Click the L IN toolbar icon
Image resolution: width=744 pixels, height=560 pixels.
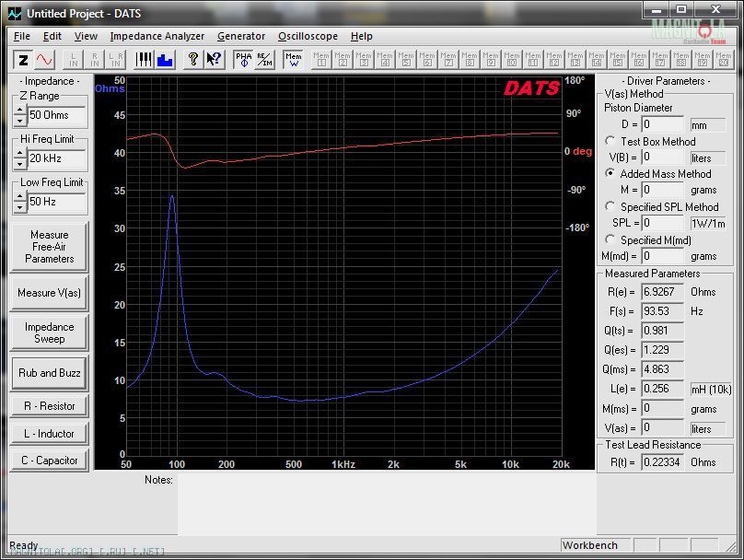point(73,60)
